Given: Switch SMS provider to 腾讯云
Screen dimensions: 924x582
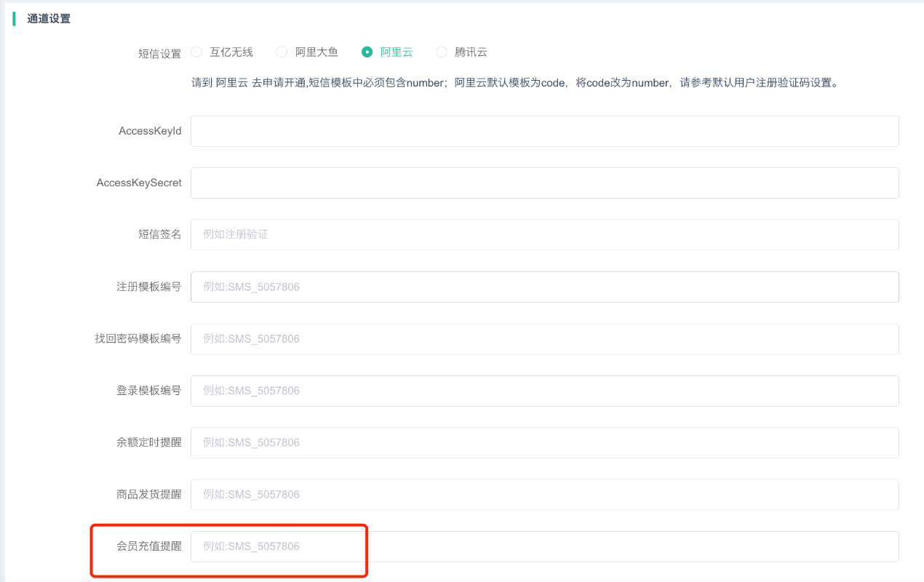Looking at the screenshot, I should [442, 52].
